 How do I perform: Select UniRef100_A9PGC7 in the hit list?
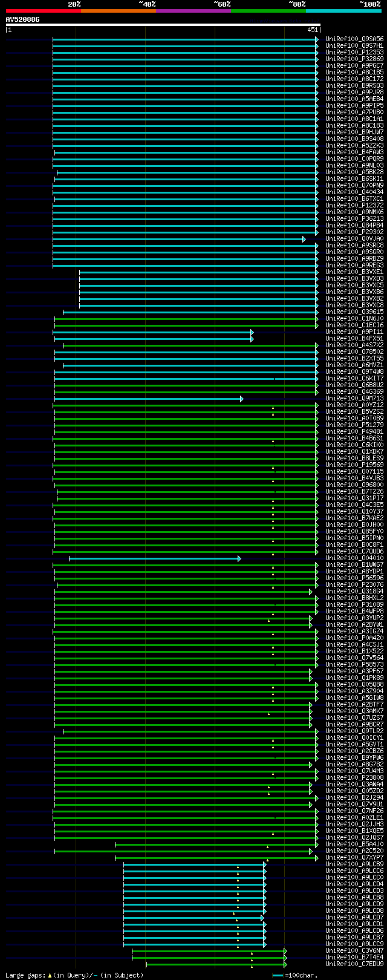tap(354, 65)
